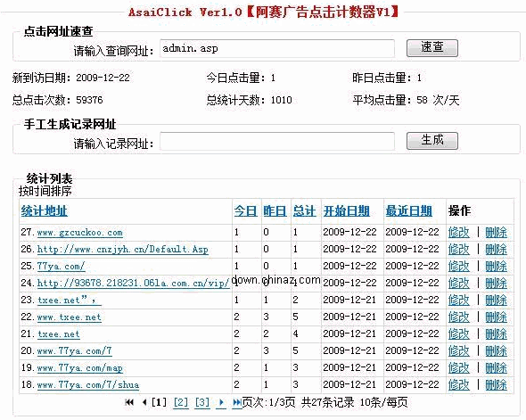This screenshot has height=420, width=526.
Task: Click 删除 for row 23 txee.net”,
Action: [x=497, y=300]
